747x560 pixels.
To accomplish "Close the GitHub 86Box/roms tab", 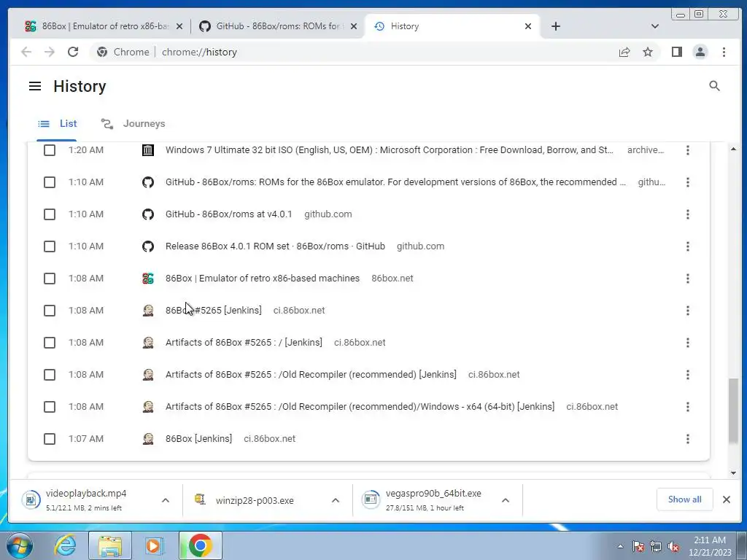I will (x=354, y=26).
